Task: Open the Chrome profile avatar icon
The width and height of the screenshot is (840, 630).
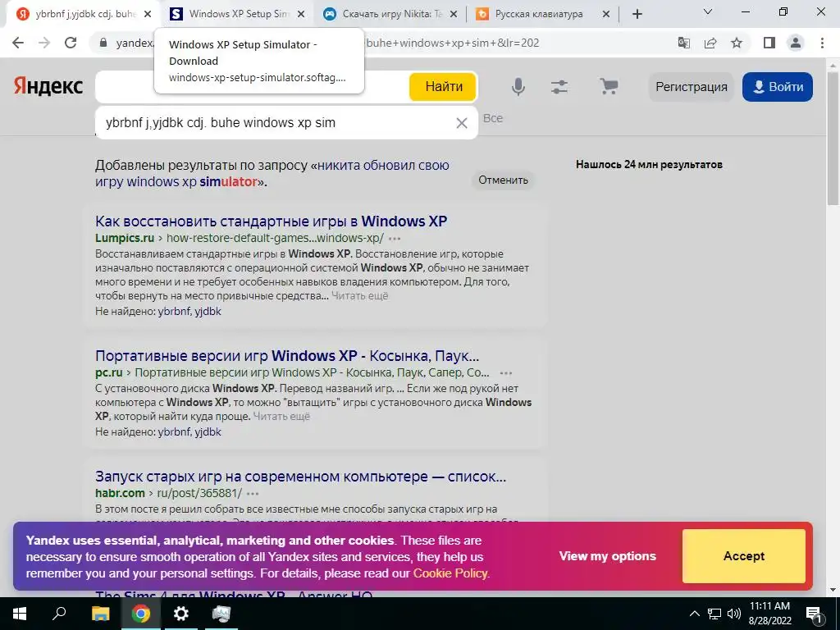Action: 796,43
